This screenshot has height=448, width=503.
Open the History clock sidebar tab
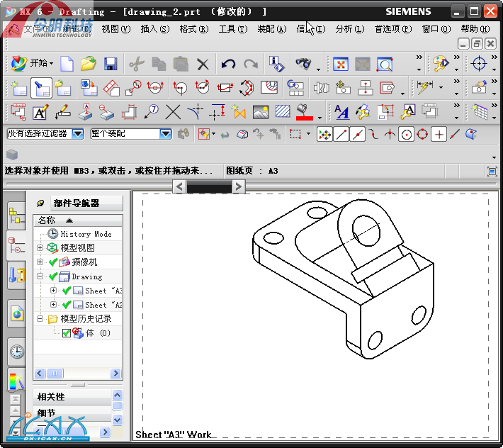(x=16, y=351)
